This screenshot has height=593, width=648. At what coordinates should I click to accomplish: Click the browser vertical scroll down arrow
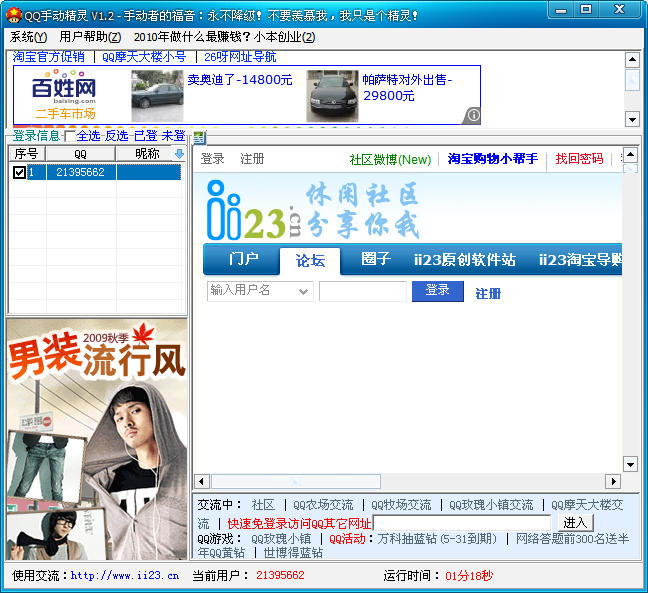tap(630, 464)
